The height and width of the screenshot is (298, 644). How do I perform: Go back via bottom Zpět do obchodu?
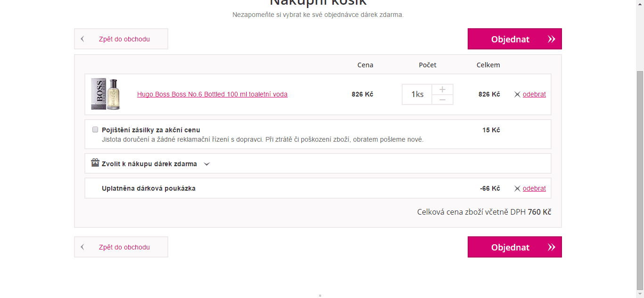click(121, 247)
